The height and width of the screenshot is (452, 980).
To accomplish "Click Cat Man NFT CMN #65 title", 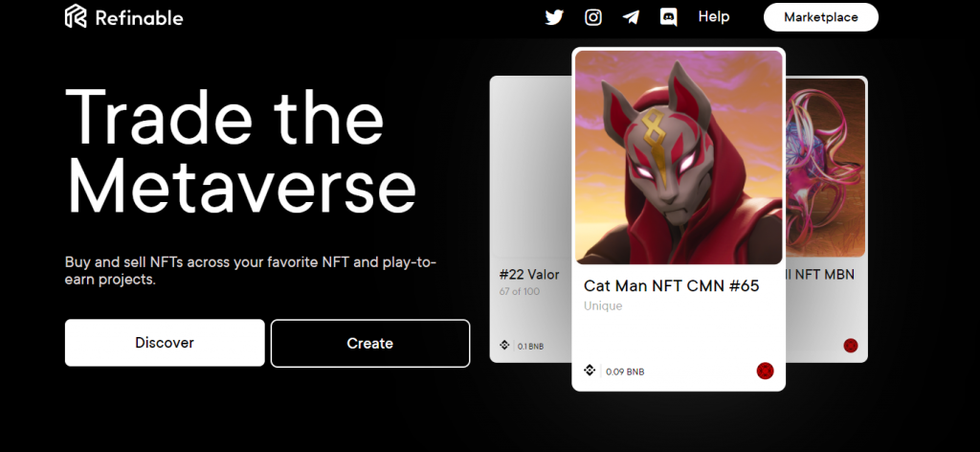I will click(671, 285).
